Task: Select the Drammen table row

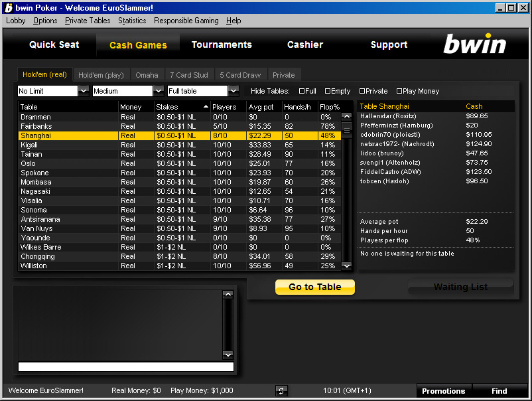Action: pyautogui.click(x=180, y=117)
